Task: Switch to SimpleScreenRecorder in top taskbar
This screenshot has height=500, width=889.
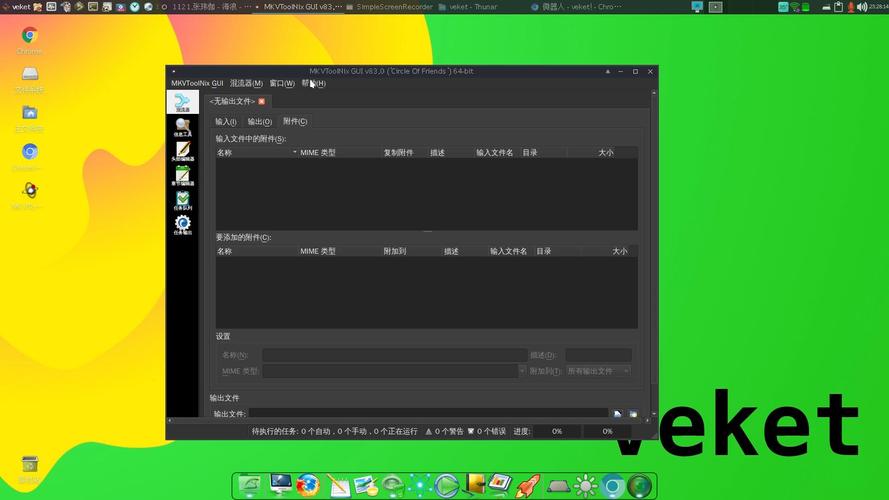Action: click(x=389, y=7)
